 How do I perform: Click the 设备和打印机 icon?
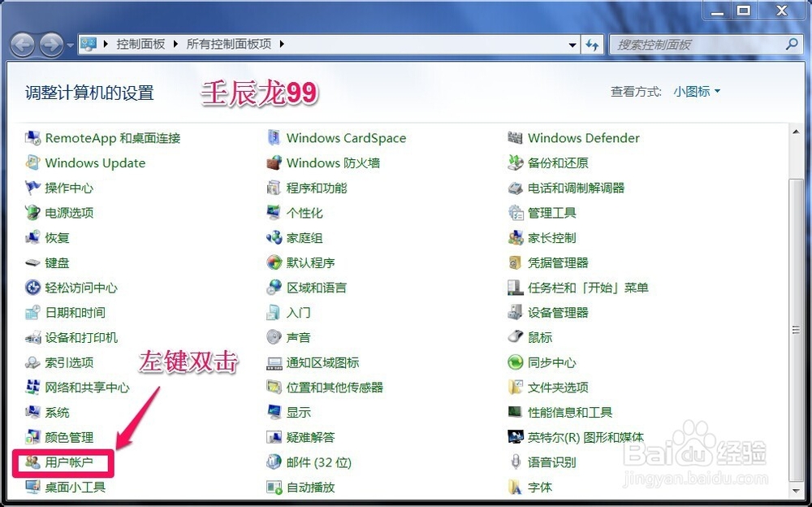click(x=32, y=337)
